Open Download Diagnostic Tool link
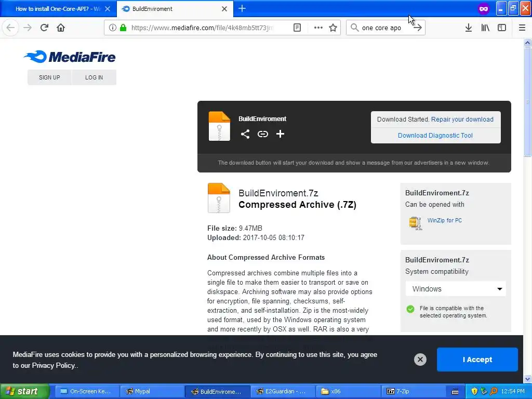The width and height of the screenshot is (532, 399). click(x=435, y=136)
